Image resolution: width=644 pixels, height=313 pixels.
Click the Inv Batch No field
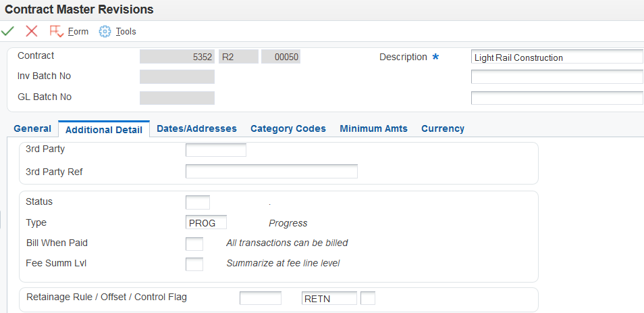pyautogui.click(x=177, y=76)
